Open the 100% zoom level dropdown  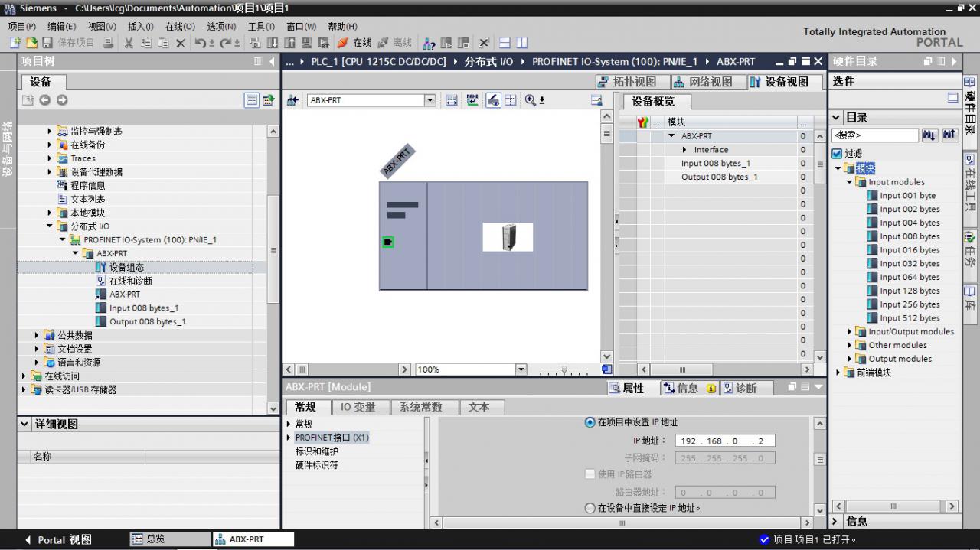(x=521, y=369)
